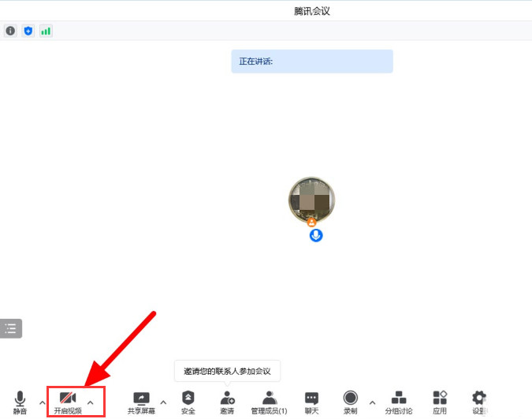The image size is (532, 419).
Task: Start recording with 录制 button
Action: [350, 402]
